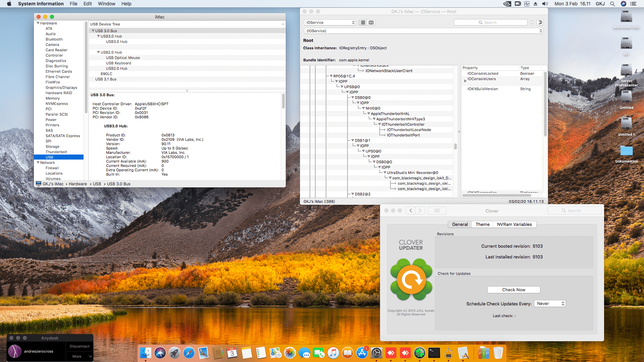644x362 pixels.
Task: Open Spotlight search magnifier in menu bar
Action: pyautogui.click(x=612, y=4)
